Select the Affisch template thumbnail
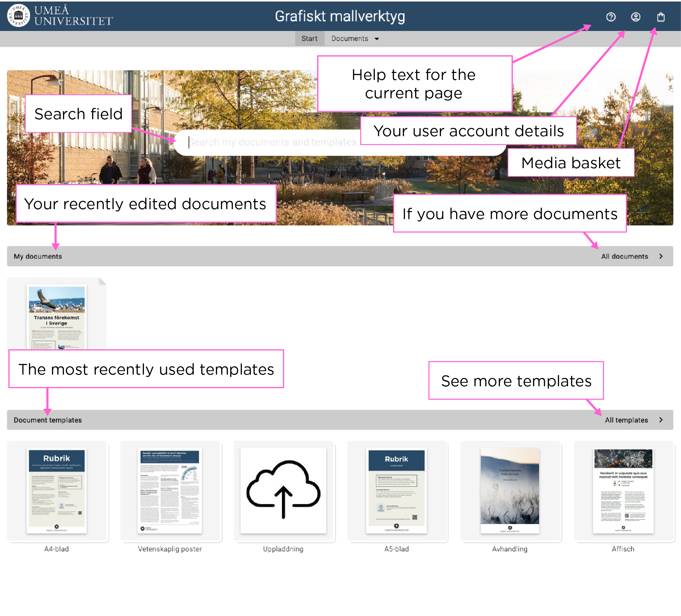 [623, 491]
